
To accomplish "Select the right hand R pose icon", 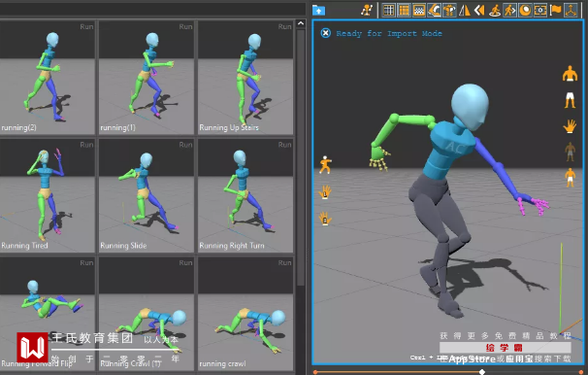I will pos(325,219).
